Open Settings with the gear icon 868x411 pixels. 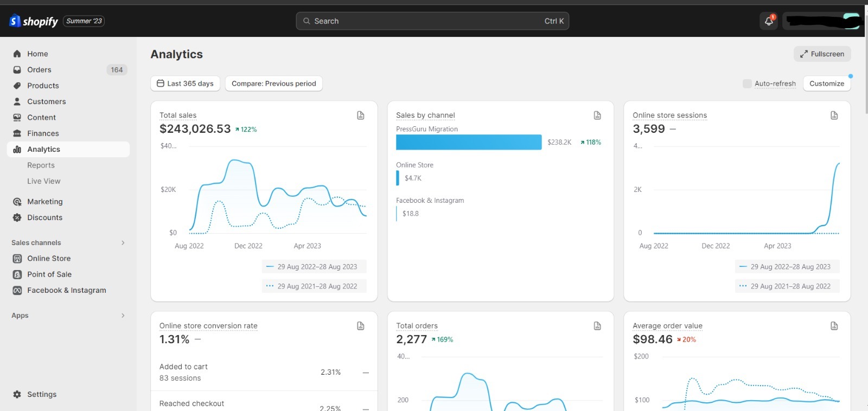coord(17,394)
